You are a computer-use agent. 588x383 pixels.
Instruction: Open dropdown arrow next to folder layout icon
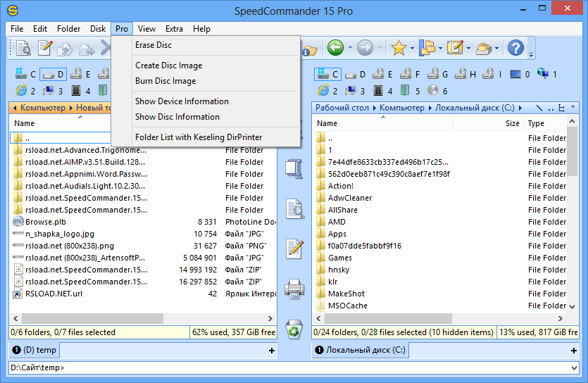(x=440, y=48)
